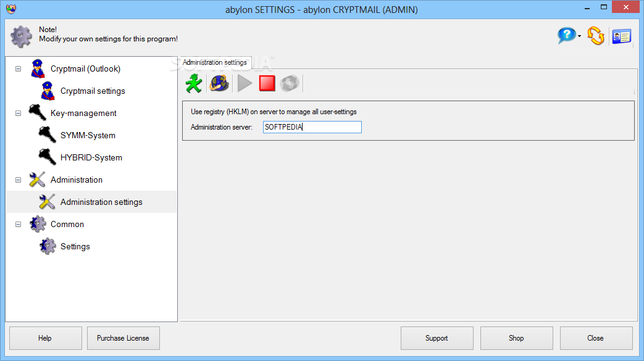The height and width of the screenshot is (361, 644).
Task: Click the SYMM-System key icon
Action: tap(47, 135)
